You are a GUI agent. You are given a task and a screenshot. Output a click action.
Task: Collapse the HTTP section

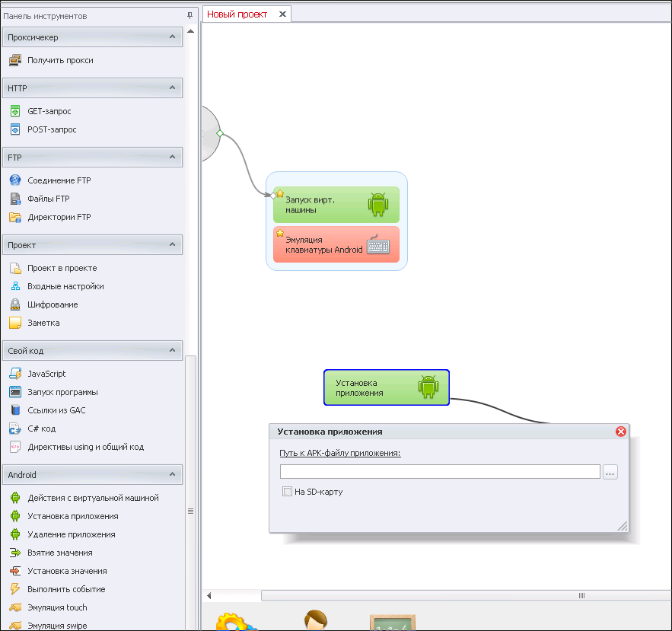coord(172,88)
